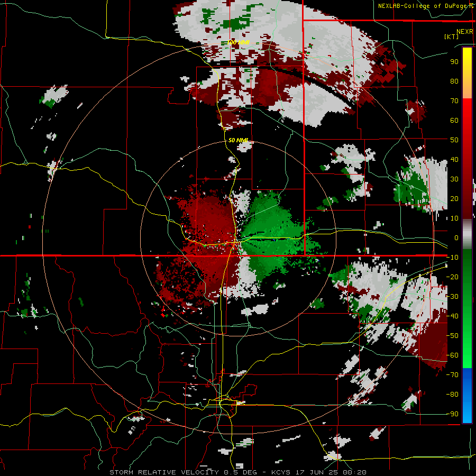
Task: Click the positive 20 scale value
Action: 454,199
